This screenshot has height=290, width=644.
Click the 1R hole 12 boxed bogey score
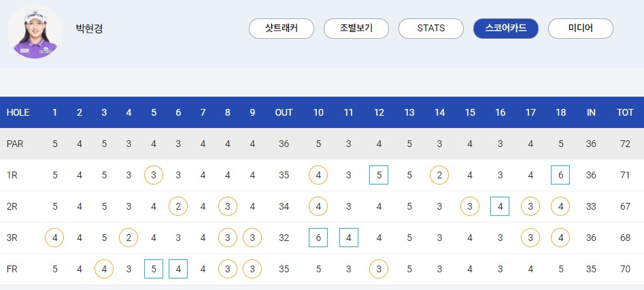[379, 175]
